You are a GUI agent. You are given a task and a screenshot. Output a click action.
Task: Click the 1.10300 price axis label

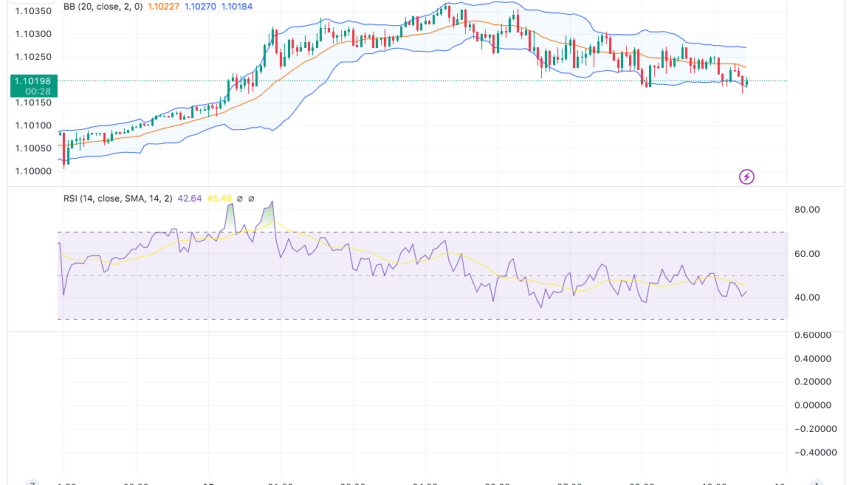pyautogui.click(x=33, y=34)
